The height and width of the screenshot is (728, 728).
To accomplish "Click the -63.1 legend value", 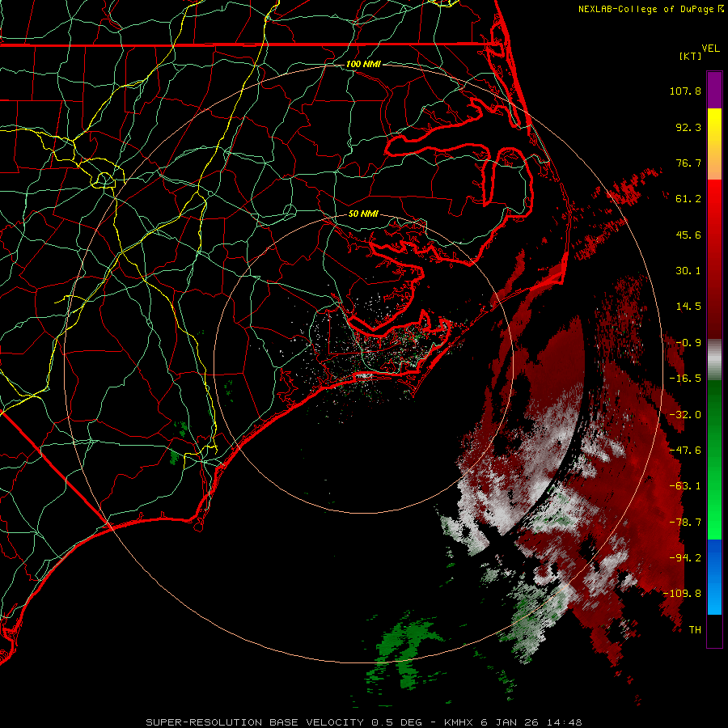I will [x=685, y=486].
